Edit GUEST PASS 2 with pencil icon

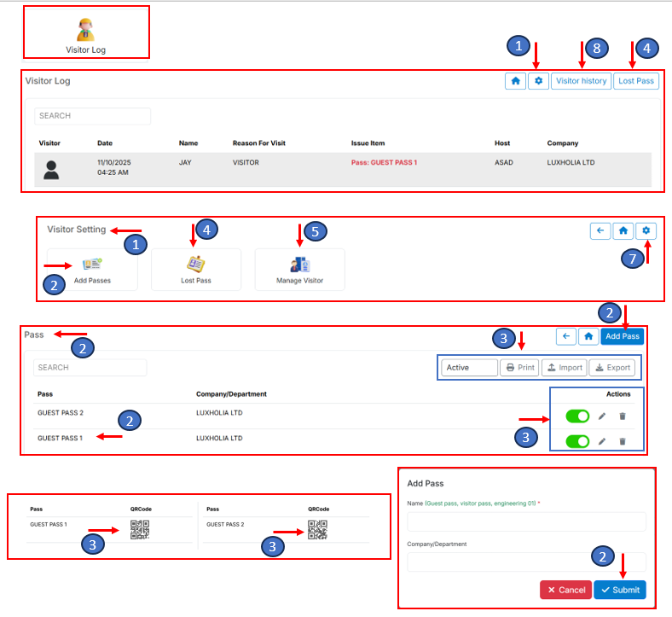[602, 416]
